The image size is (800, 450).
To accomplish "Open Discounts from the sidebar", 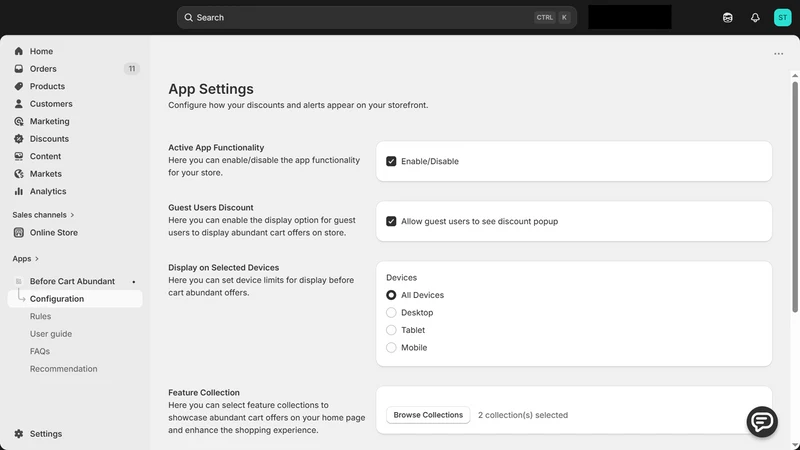I will [x=49, y=139].
